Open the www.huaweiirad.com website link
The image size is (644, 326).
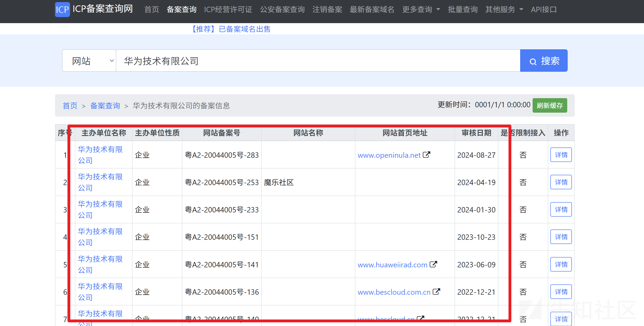tap(393, 265)
